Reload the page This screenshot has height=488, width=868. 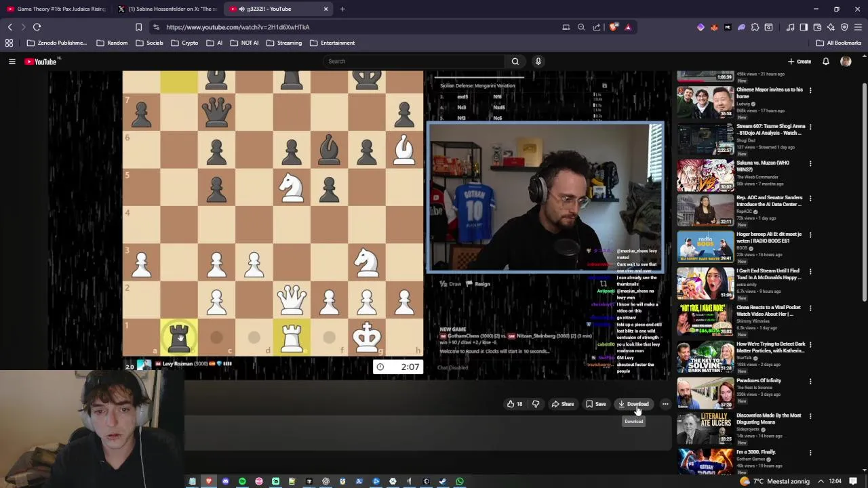click(x=37, y=27)
